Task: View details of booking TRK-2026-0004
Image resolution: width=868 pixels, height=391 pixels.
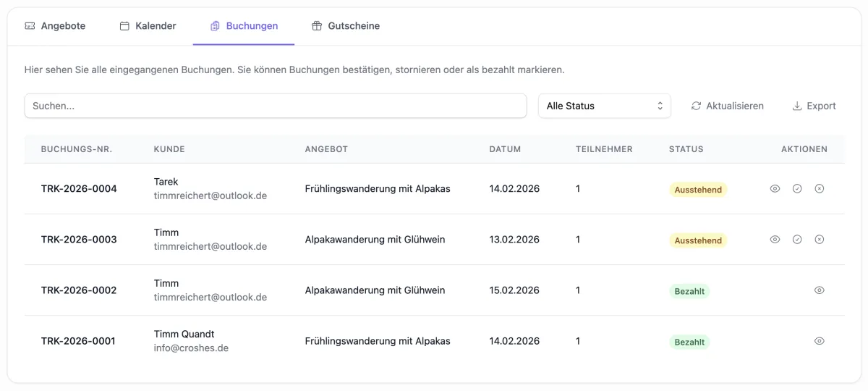Action: (x=775, y=188)
